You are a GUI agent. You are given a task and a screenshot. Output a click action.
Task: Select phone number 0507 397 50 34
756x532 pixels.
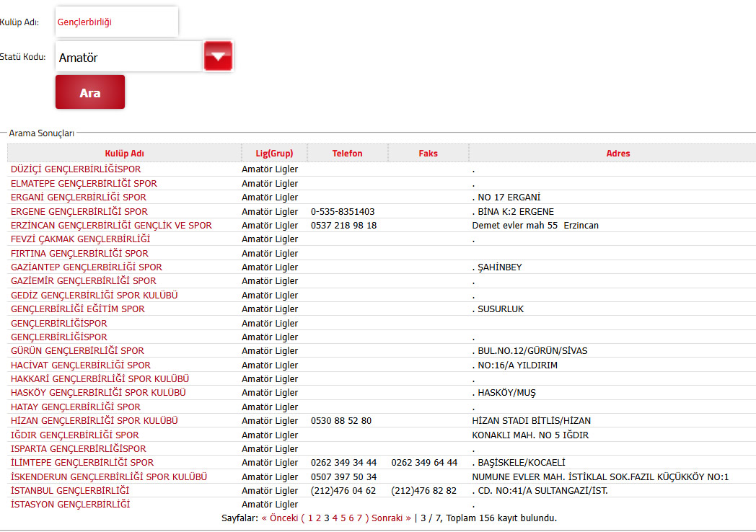344,477
